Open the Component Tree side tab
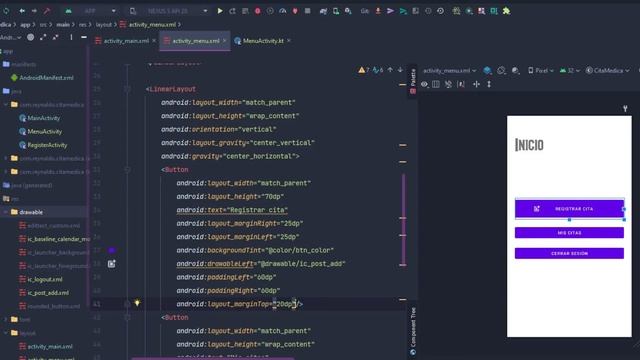The image size is (640, 360). pos(413,331)
